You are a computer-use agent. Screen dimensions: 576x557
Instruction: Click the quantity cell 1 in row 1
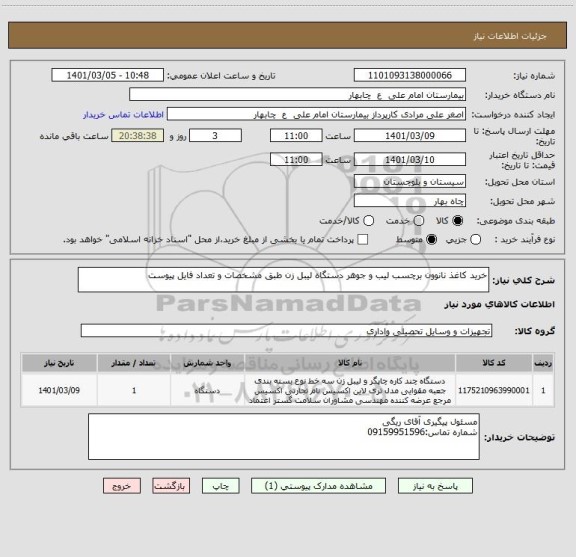pos(134,390)
